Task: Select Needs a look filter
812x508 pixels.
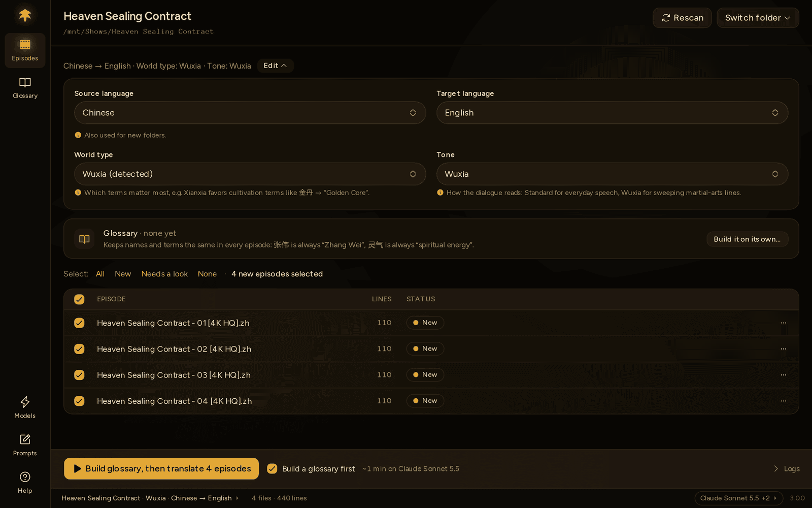Action: [x=164, y=274]
